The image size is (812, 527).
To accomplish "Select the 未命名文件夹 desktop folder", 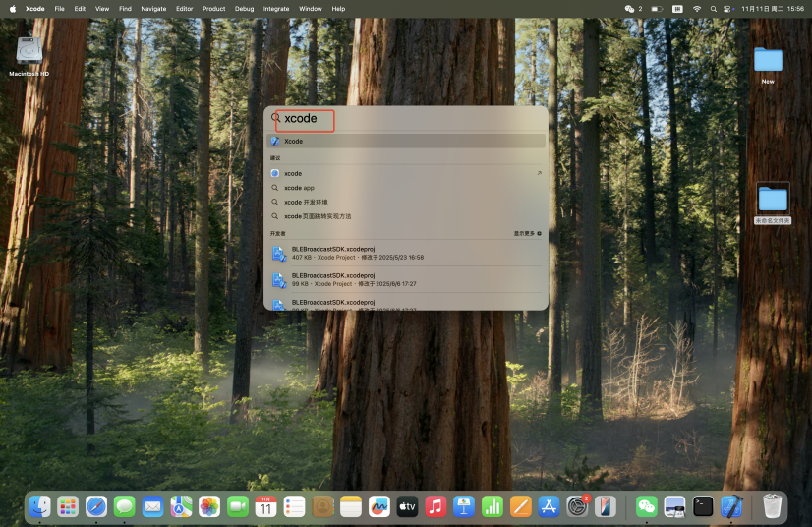I will [773, 204].
